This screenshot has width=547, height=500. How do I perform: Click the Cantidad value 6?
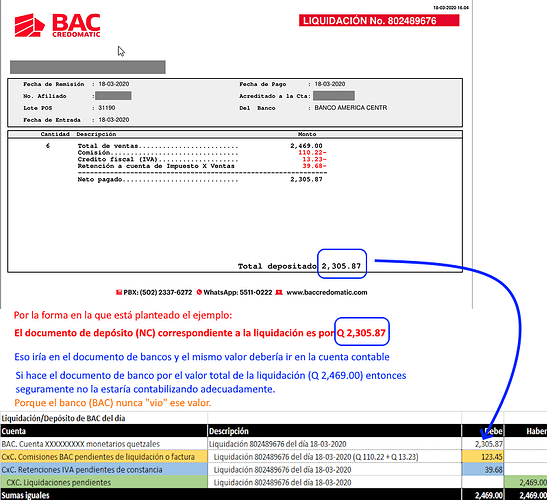point(48,146)
